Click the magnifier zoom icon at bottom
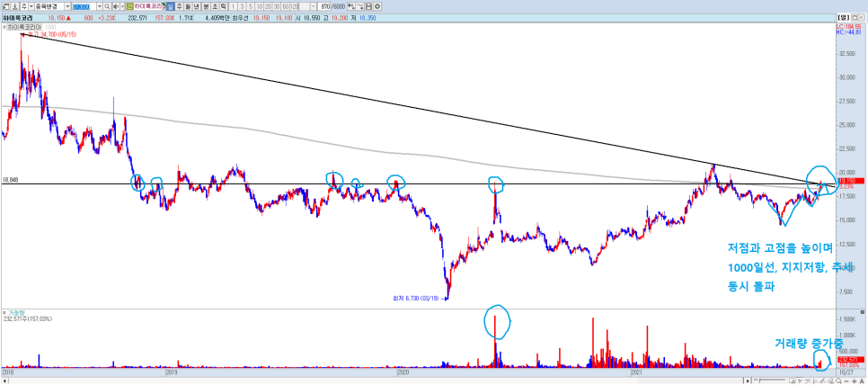Screen dimensions: 868x385 point(838,381)
